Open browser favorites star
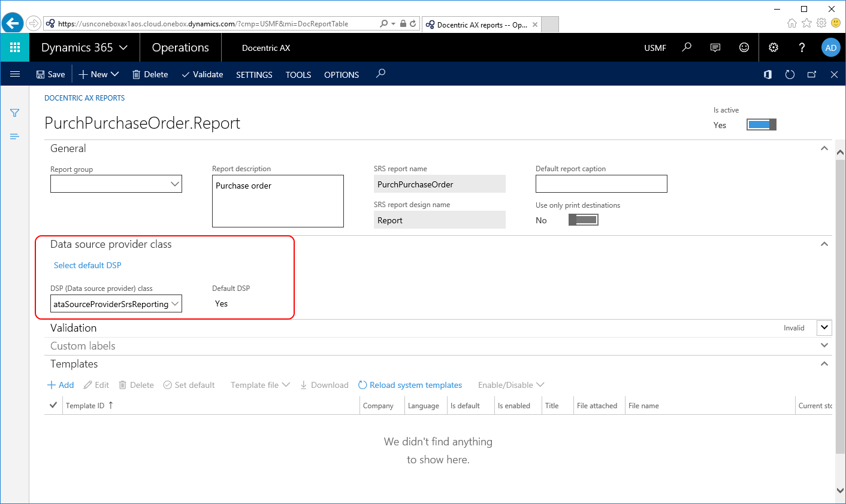 (x=806, y=23)
